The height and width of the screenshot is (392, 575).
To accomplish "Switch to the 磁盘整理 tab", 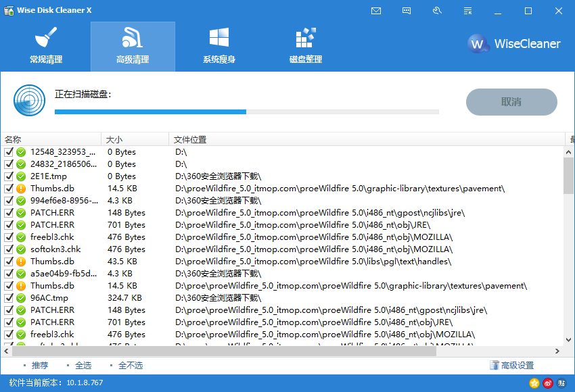I will click(306, 46).
